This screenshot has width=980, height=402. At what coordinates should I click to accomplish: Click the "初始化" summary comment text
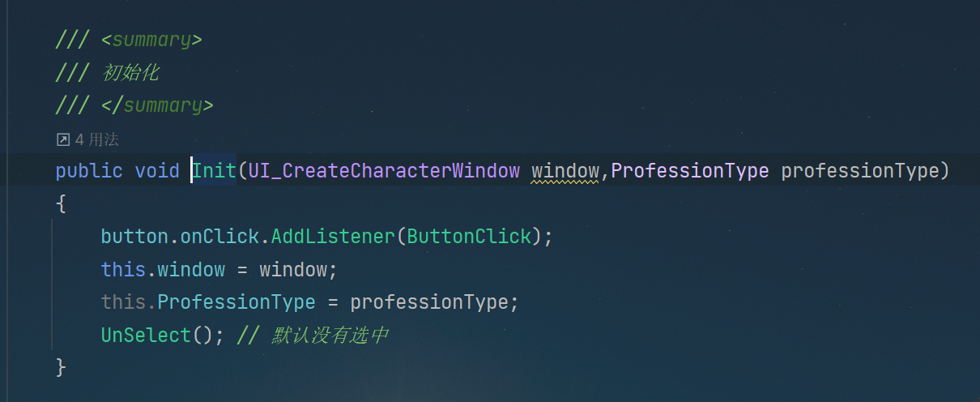[x=130, y=73]
